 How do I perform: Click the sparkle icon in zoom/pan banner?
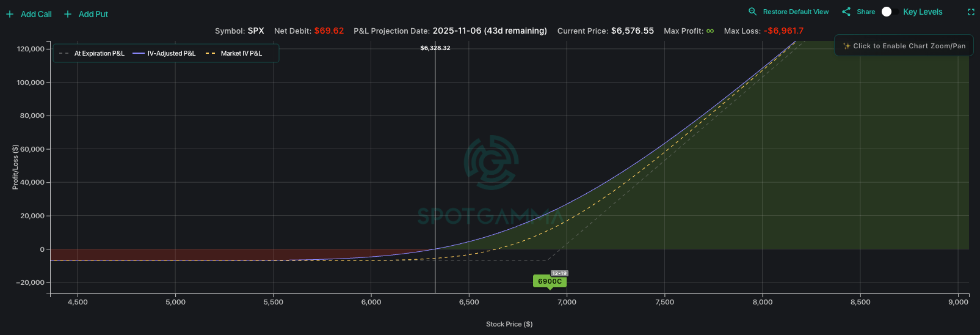846,46
